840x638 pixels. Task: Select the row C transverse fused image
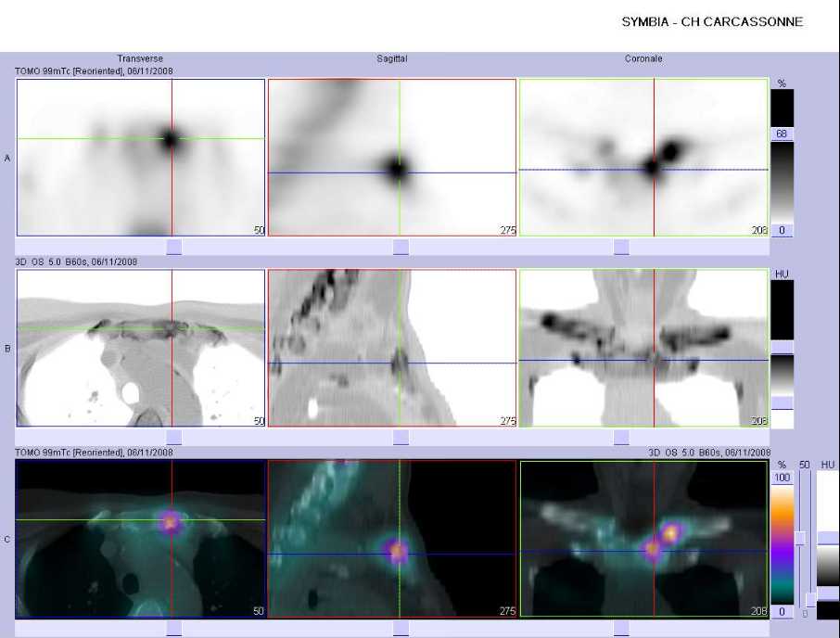[x=140, y=539]
